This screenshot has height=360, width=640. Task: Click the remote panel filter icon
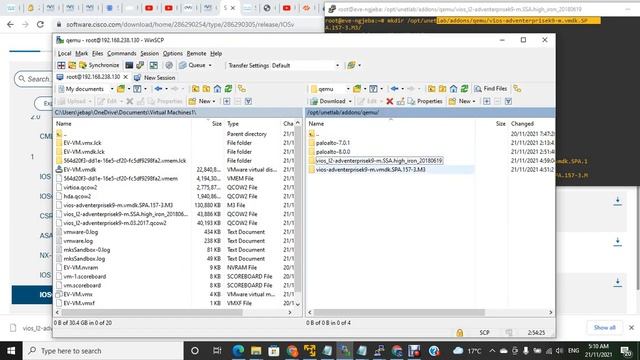point(373,89)
